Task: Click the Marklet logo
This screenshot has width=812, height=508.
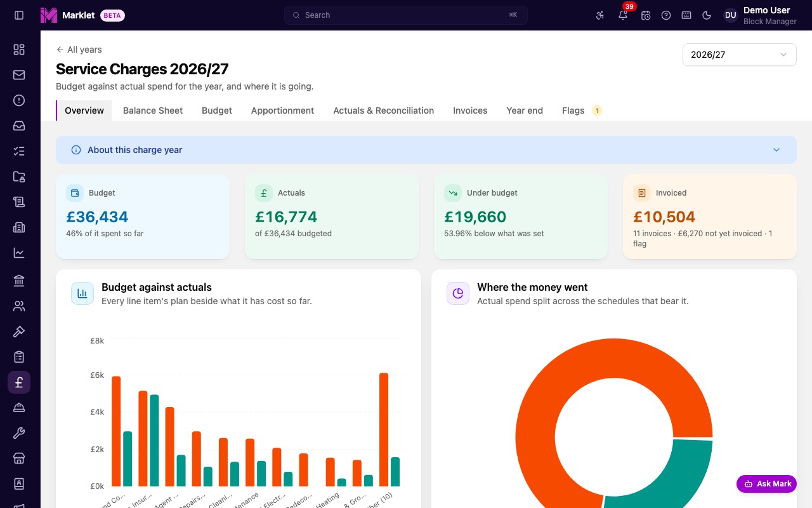Action: (x=49, y=15)
